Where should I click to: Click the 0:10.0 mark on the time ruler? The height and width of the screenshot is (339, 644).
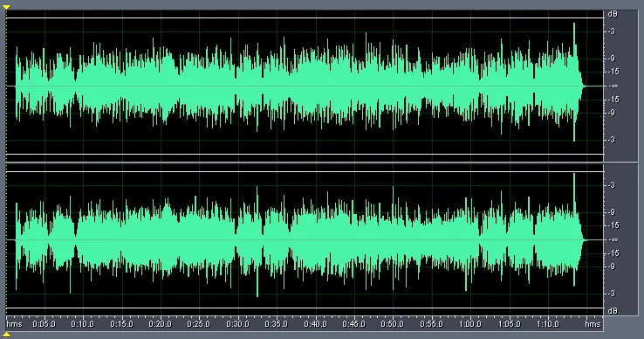click(83, 324)
